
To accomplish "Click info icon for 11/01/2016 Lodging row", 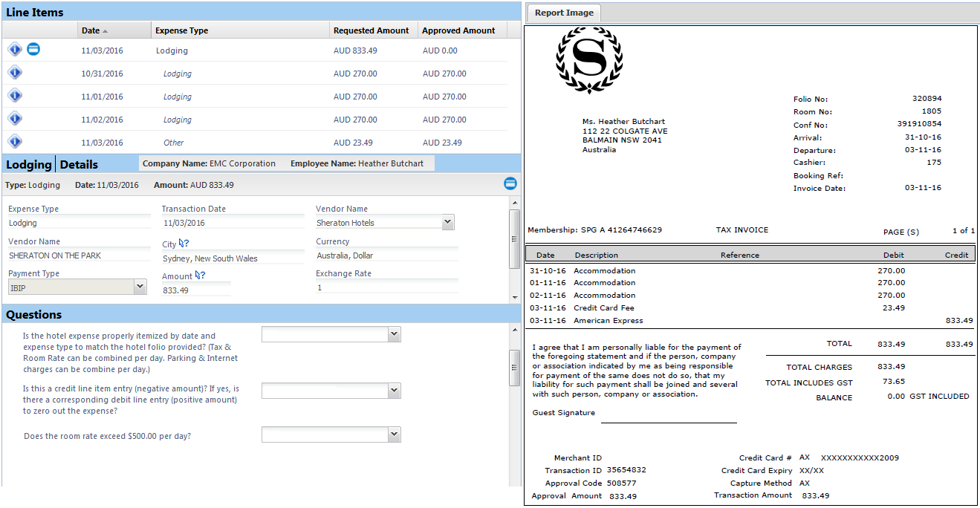I will coord(15,96).
